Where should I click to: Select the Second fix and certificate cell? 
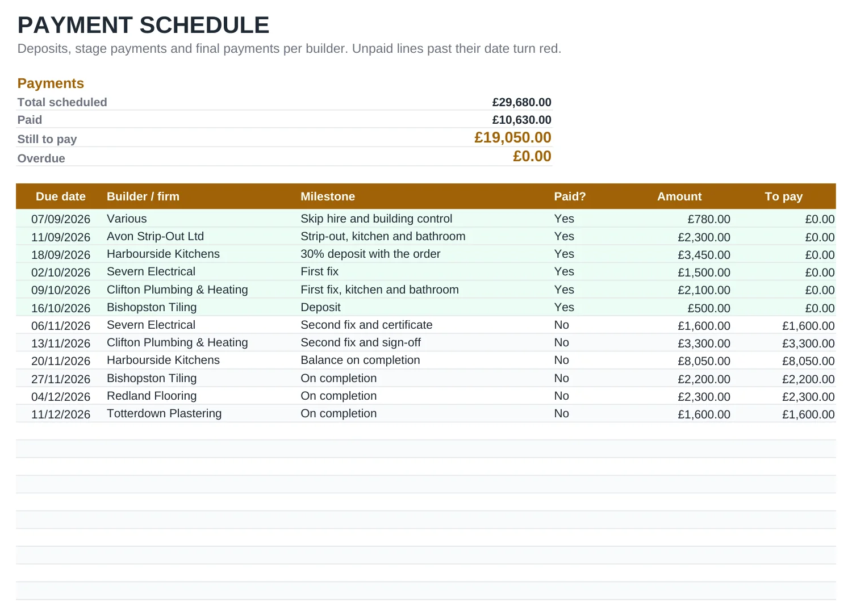pyautogui.click(x=366, y=325)
